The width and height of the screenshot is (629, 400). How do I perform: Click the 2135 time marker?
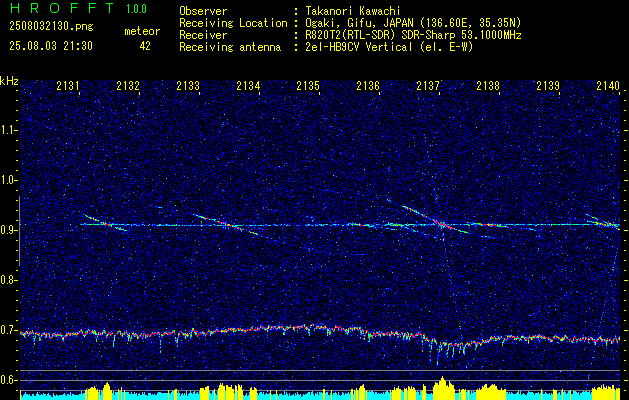click(308, 85)
